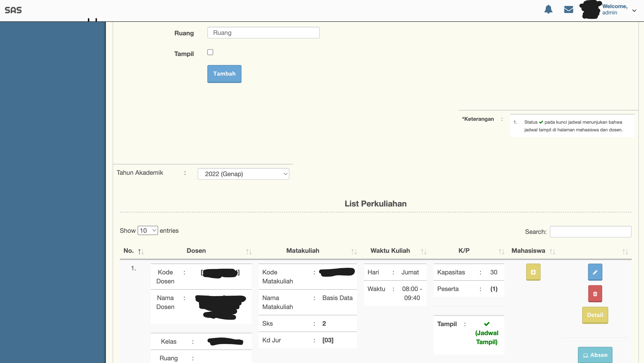The width and height of the screenshot is (644, 363).
Task: Click the Absen button
Action: point(595,355)
